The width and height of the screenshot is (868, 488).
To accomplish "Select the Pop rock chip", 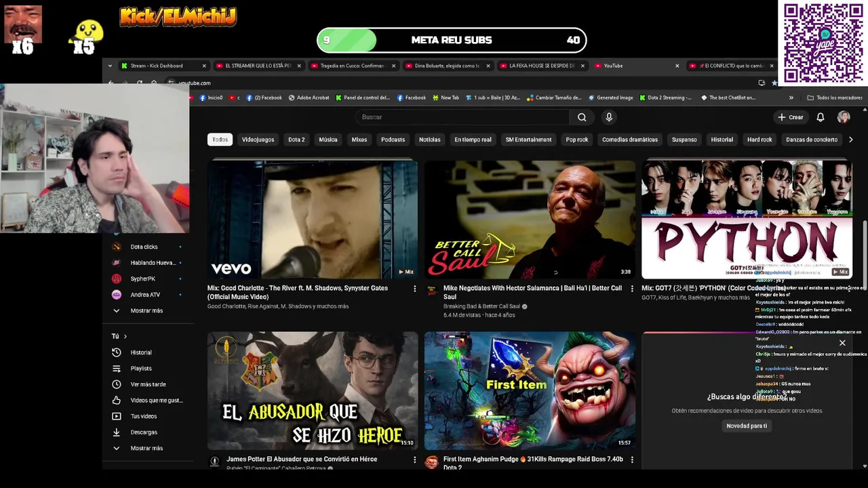I will tap(576, 140).
